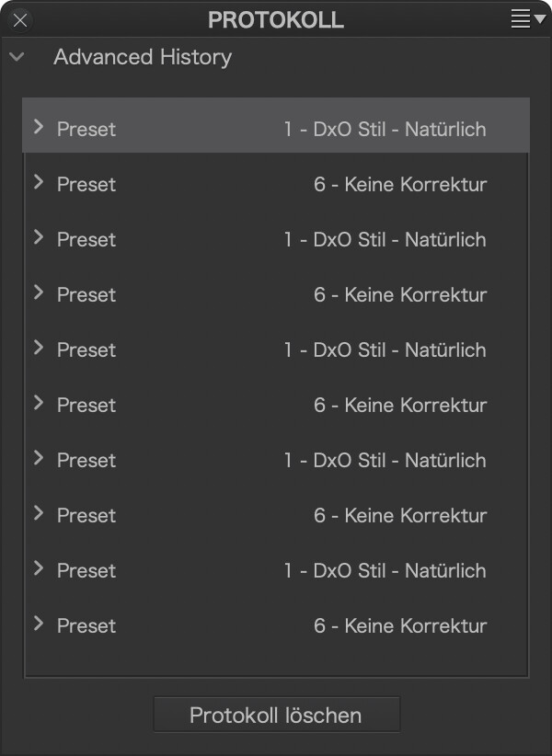
Task: Expand the fourth Preset chevron
Action: point(39,292)
